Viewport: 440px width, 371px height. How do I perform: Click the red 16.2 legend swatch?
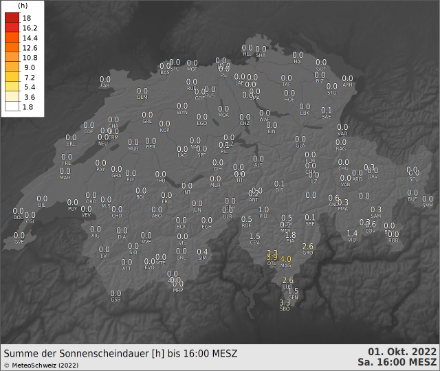point(12,27)
